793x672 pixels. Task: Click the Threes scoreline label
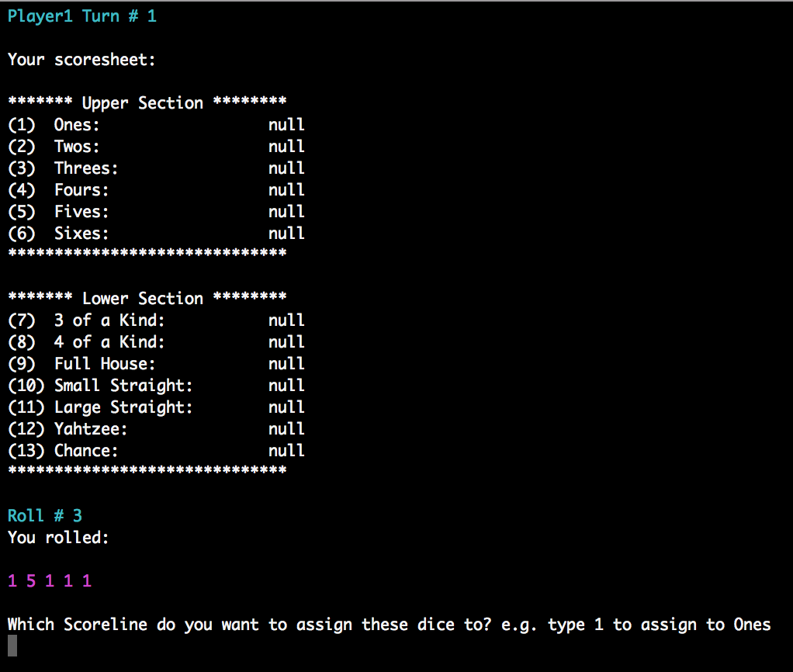pos(86,168)
